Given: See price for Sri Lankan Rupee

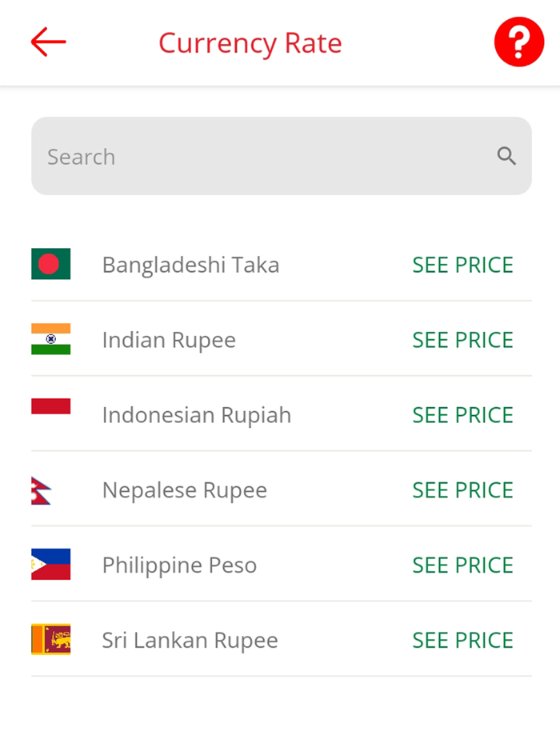Looking at the screenshot, I should click(x=462, y=640).
